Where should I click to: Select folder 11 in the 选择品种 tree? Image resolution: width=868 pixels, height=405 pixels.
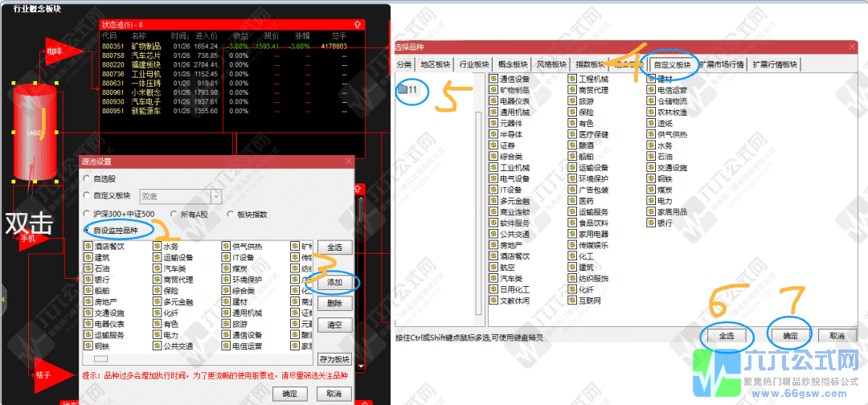408,90
